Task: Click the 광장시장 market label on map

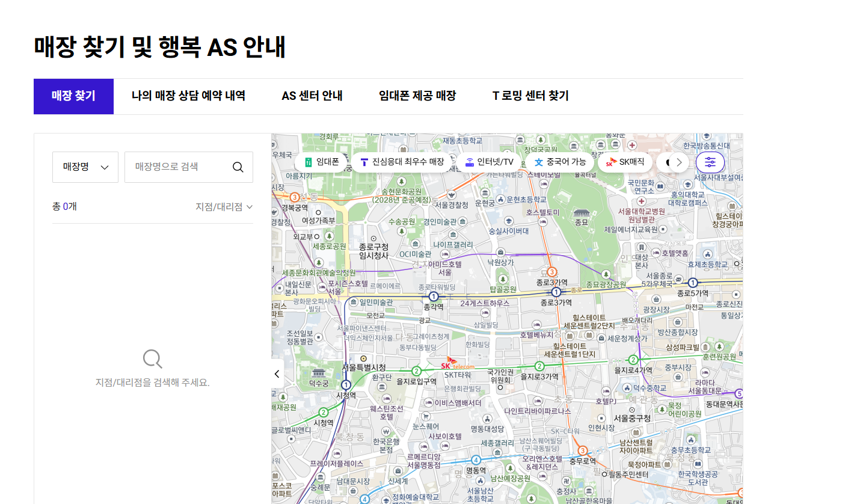Action: point(656,309)
